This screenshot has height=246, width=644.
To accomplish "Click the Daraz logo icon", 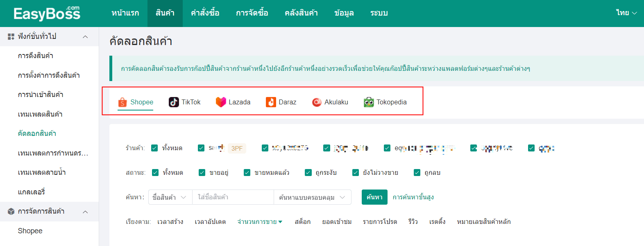I will pyautogui.click(x=271, y=102).
